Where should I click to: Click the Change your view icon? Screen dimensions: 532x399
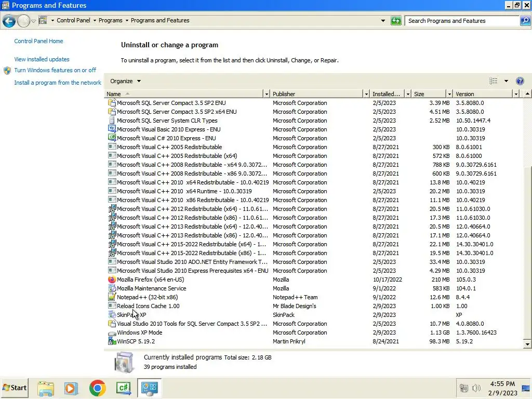[x=494, y=81]
